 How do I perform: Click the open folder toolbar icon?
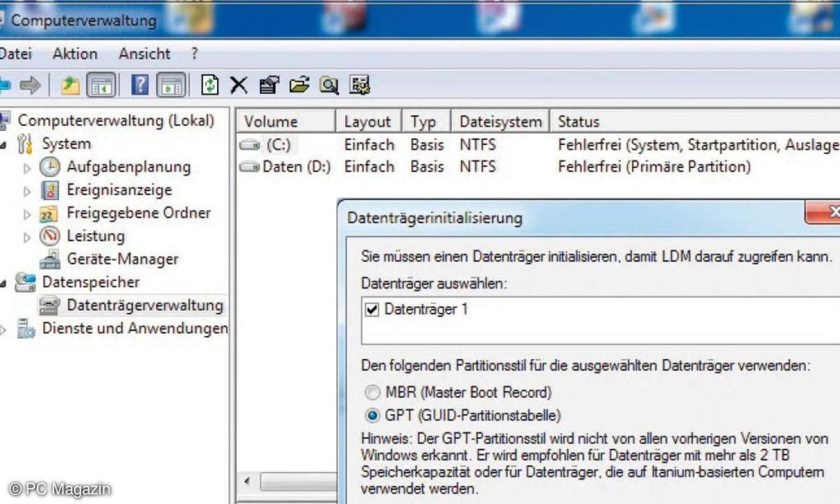pyautogui.click(x=299, y=85)
